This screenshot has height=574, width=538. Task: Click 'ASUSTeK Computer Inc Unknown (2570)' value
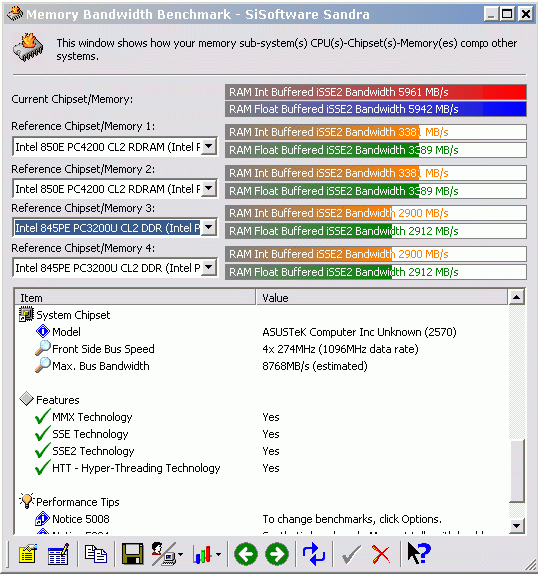click(359, 332)
